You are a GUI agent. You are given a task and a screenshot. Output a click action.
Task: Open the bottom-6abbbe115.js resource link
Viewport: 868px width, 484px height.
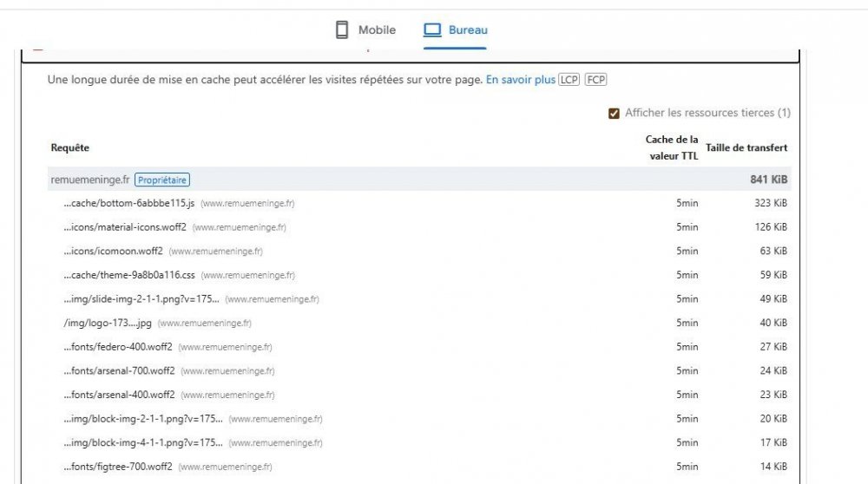(x=129, y=203)
